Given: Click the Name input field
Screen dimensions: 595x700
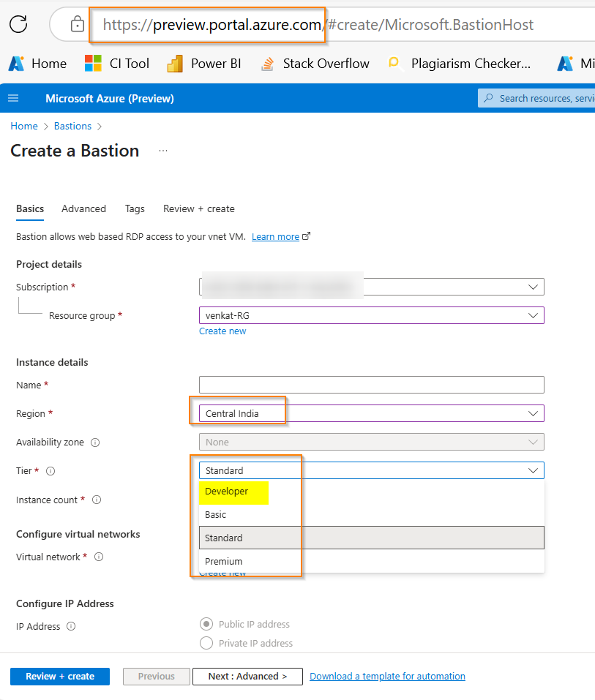Looking at the screenshot, I should (372, 385).
